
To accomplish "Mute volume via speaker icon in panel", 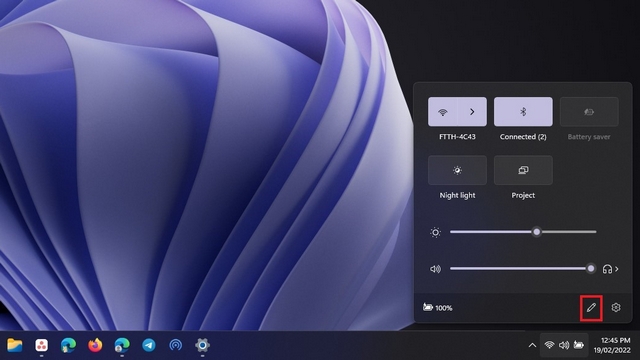I will click(436, 269).
